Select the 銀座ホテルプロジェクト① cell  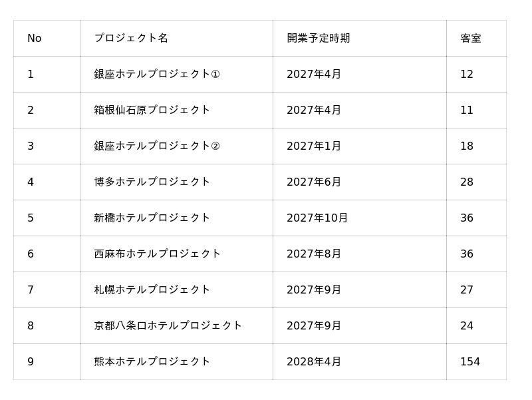coord(176,75)
